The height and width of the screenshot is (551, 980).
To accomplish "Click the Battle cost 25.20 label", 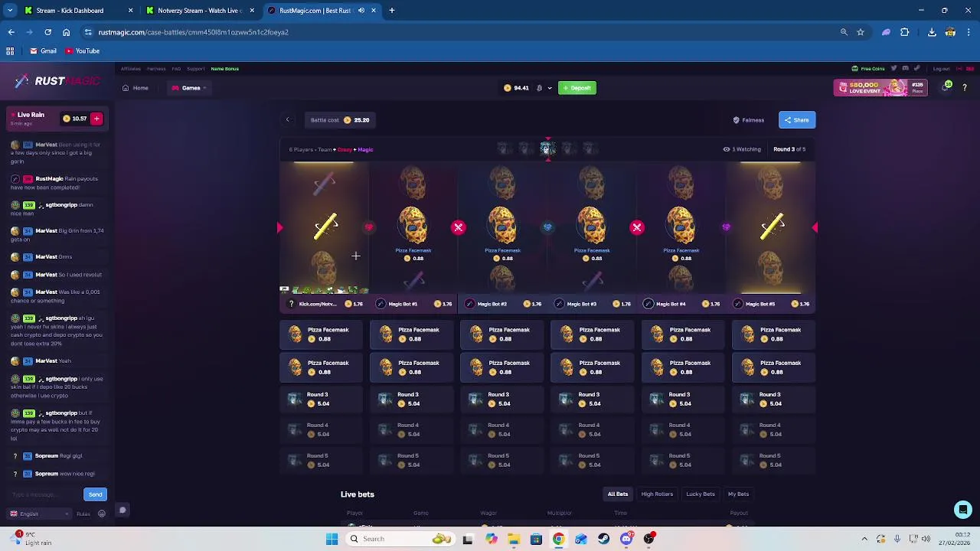I will pyautogui.click(x=340, y=120).
